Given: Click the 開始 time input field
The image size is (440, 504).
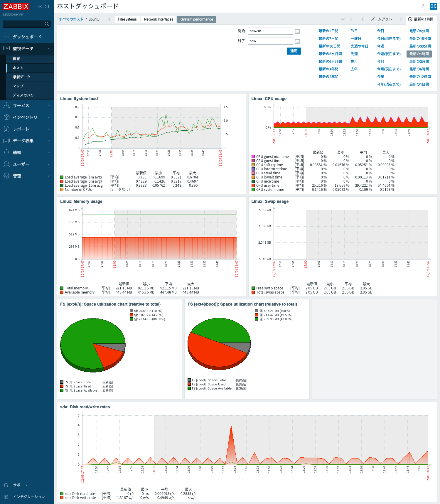Looking at the screenshot, I should pos(270,31).
